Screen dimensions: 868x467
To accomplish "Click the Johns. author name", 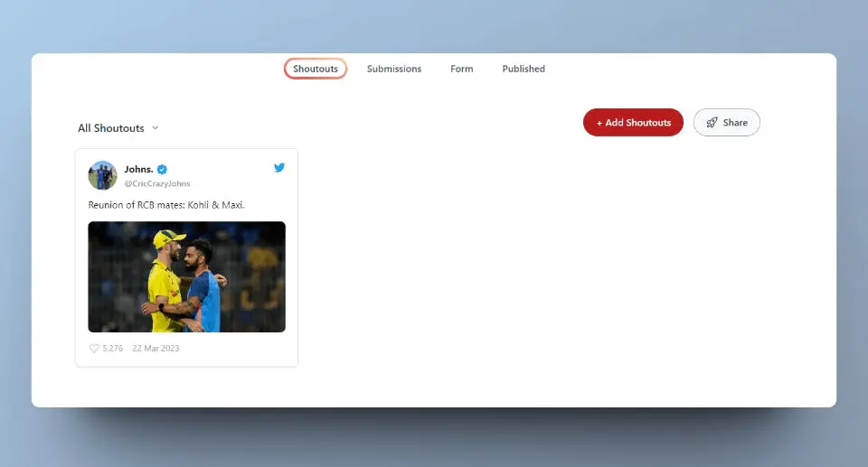I will point(138,169).
